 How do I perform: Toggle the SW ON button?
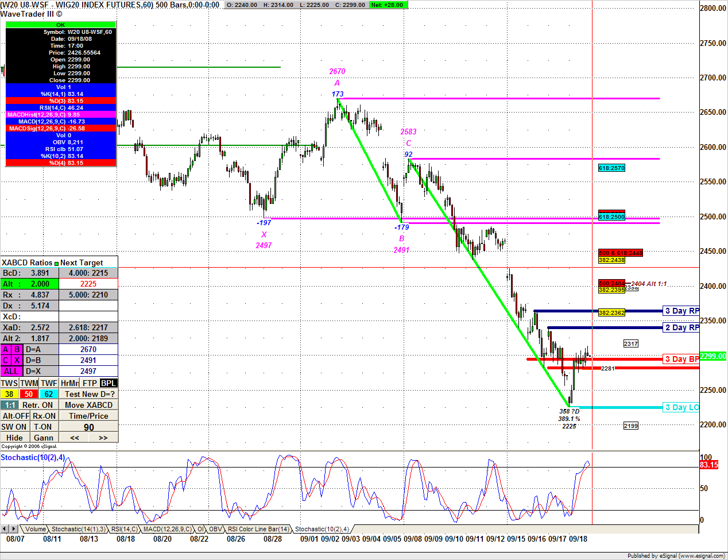[x=14, y=427]
